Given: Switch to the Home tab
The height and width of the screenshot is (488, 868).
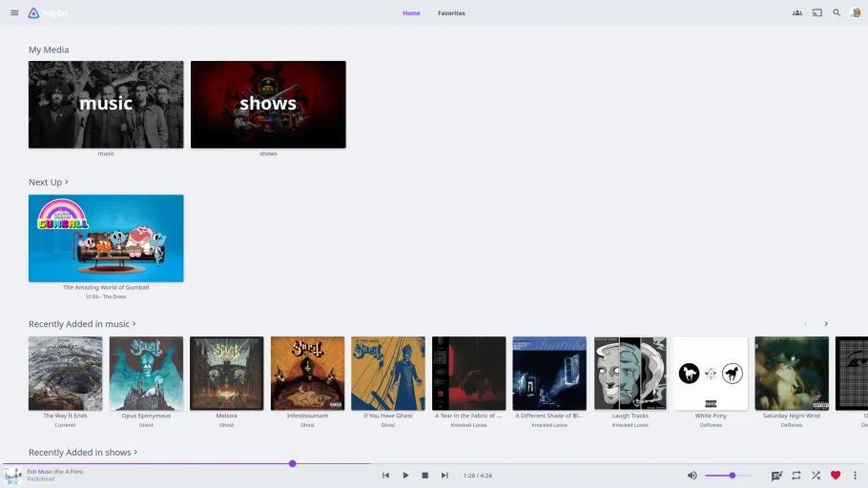Looking at the screenshot, I should [x=411, y=12].
